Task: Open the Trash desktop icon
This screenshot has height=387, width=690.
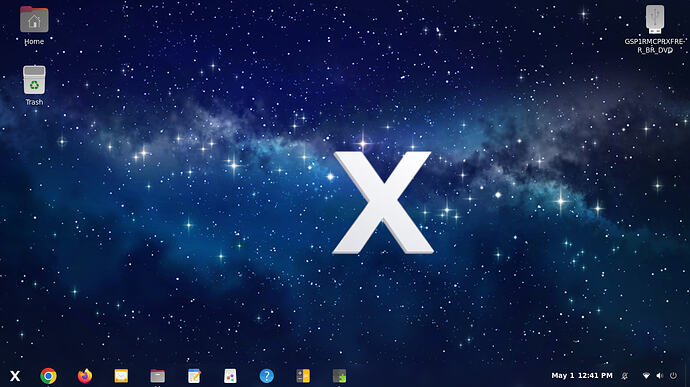Action: [34, 80]
